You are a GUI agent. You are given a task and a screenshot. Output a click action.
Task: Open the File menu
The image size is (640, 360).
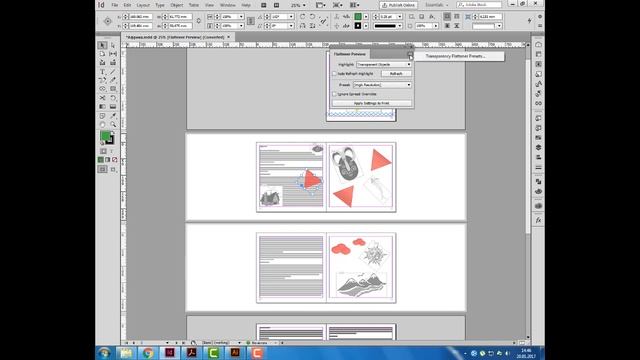point(115,5)
